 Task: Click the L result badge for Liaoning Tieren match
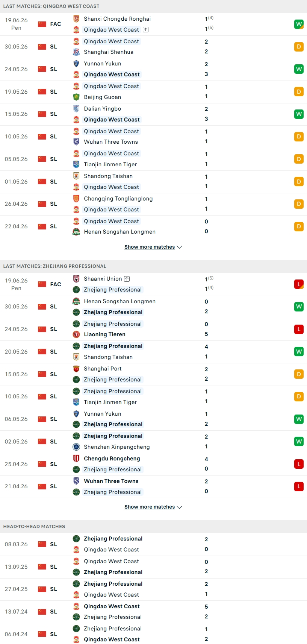coord(299,329)
